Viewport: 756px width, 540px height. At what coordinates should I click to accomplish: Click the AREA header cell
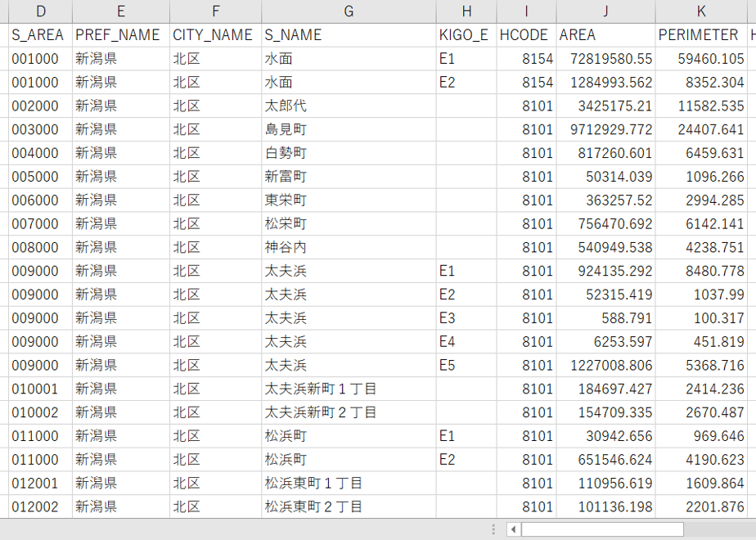[x=605, y=35]
